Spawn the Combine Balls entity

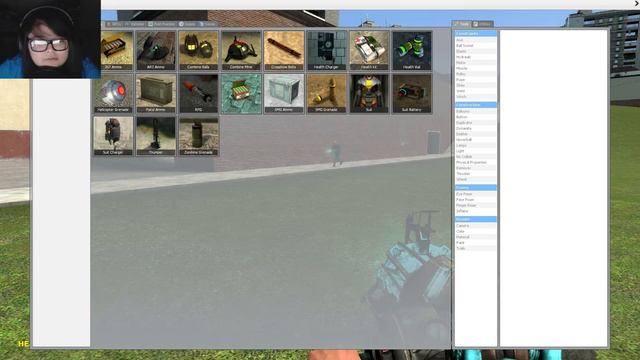198,51
